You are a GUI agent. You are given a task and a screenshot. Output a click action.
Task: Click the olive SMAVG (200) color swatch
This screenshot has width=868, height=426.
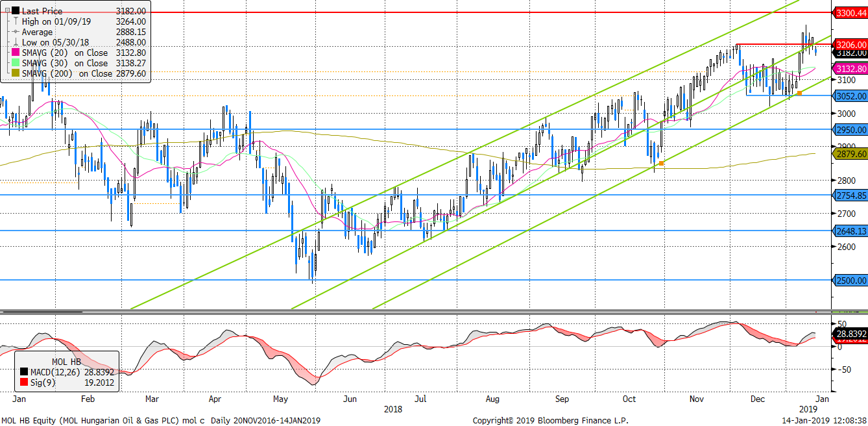pos(15,73)
